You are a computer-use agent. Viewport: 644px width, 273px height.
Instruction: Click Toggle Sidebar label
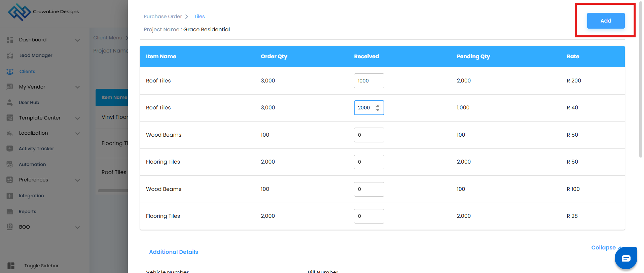[41, 266]
